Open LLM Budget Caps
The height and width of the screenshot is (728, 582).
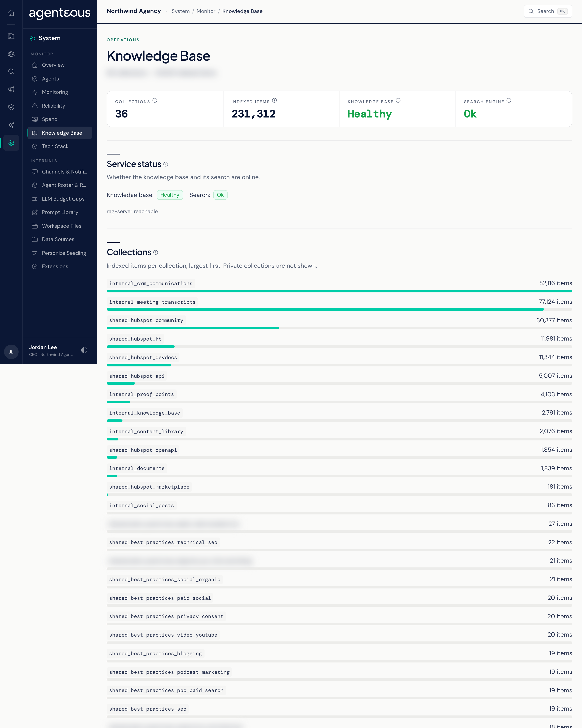click(x=60, y=199)
